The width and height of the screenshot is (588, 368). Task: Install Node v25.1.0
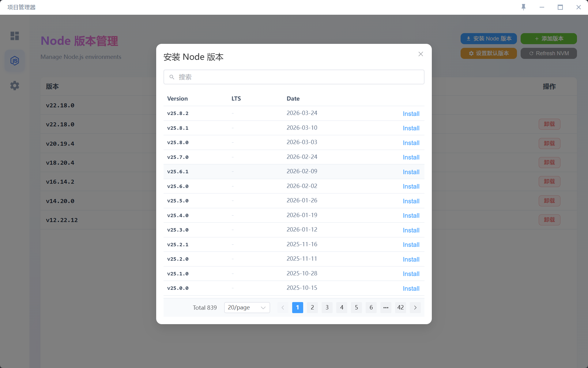(x=411, y=274)
